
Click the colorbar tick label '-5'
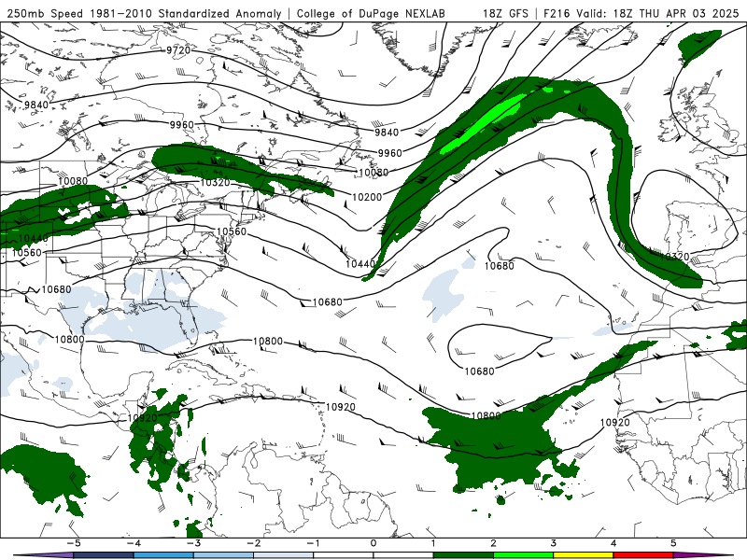click(74, 543)
